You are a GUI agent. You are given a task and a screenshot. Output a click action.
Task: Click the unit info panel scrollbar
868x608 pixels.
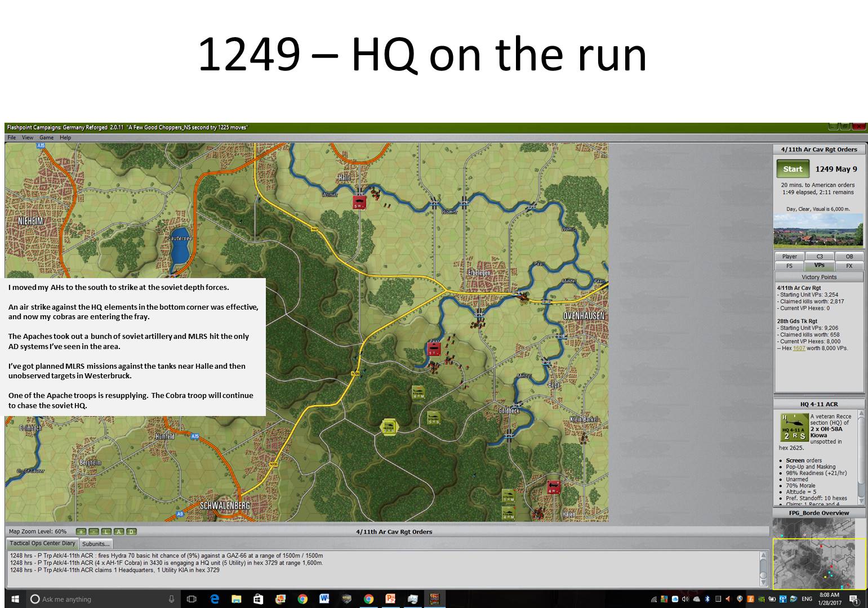(x=860, y=457)
